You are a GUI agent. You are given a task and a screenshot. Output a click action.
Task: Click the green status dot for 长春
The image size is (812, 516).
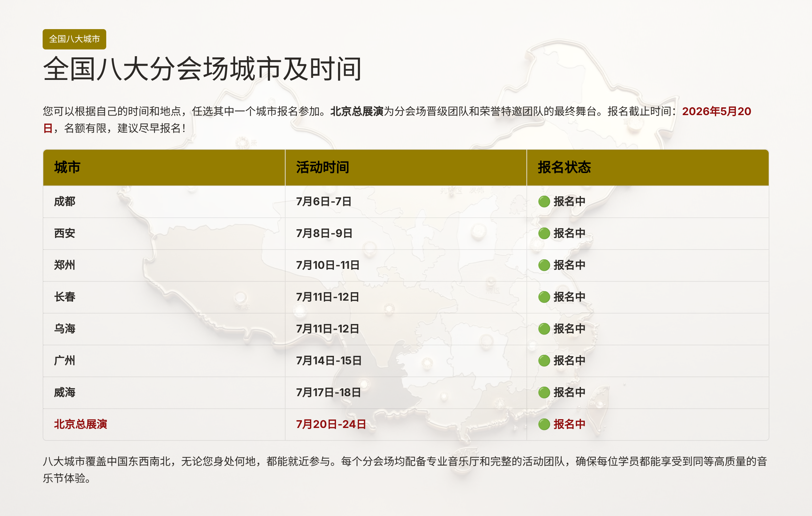point(544,297)
